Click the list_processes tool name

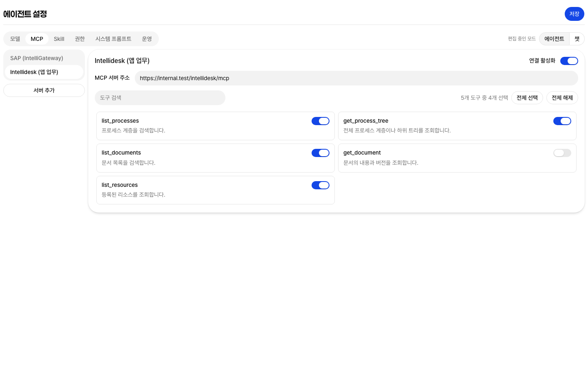pos(120,121)
